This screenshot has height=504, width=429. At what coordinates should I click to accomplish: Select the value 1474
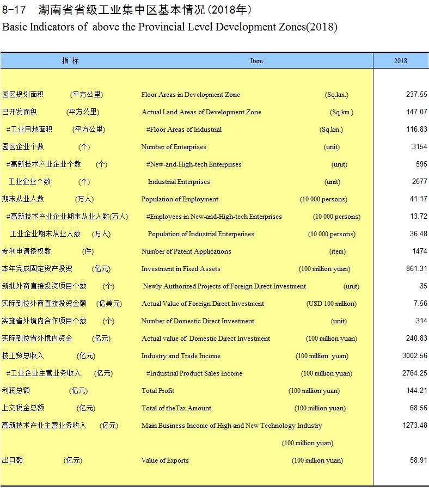pyautogui.click(x=420, y=251)
